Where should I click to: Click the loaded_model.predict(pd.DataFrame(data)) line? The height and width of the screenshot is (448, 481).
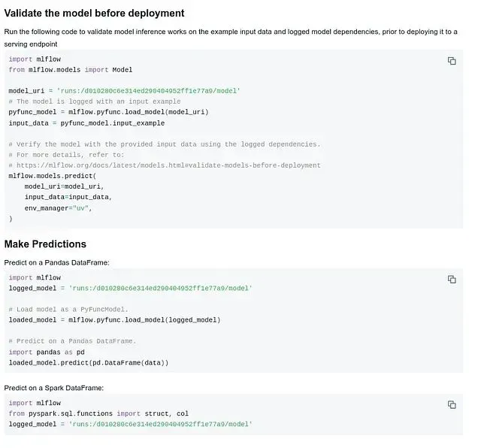[x=89, y=362]
